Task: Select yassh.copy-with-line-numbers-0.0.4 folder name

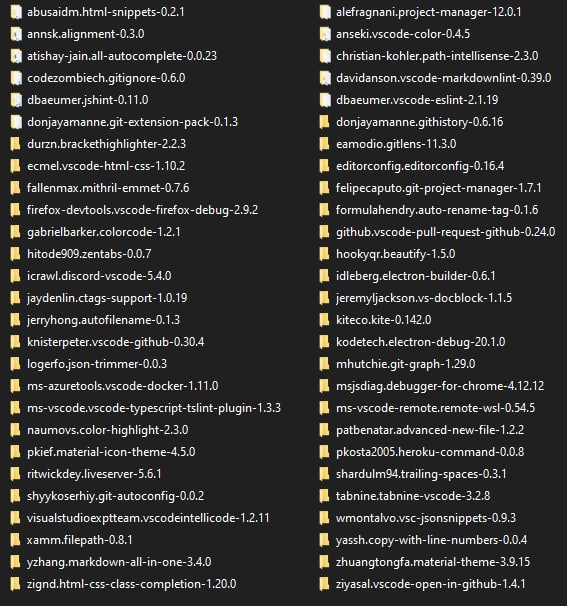Action: pos(431,540)
